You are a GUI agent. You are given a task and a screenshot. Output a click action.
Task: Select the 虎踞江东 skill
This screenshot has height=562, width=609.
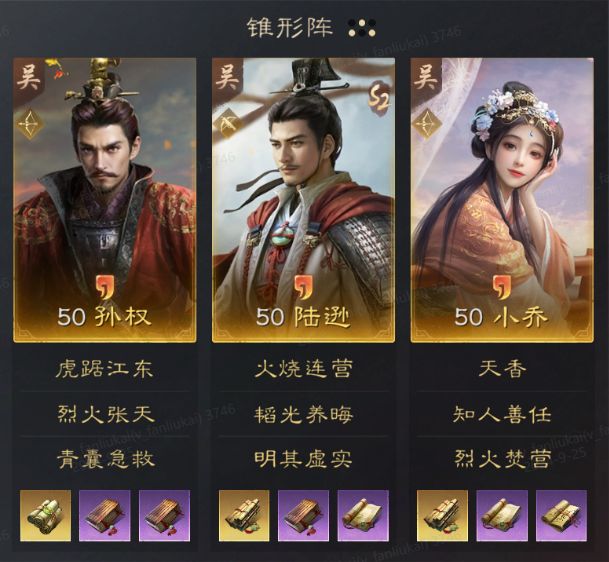104,369
